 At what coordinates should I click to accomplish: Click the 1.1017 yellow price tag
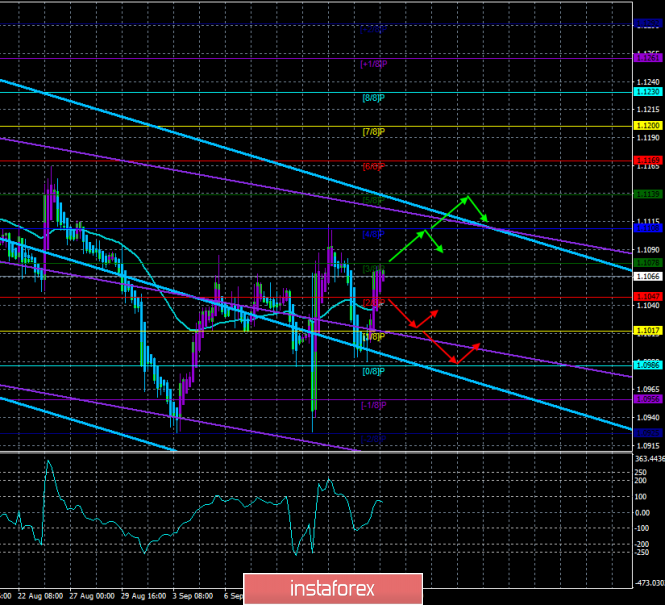648,331
